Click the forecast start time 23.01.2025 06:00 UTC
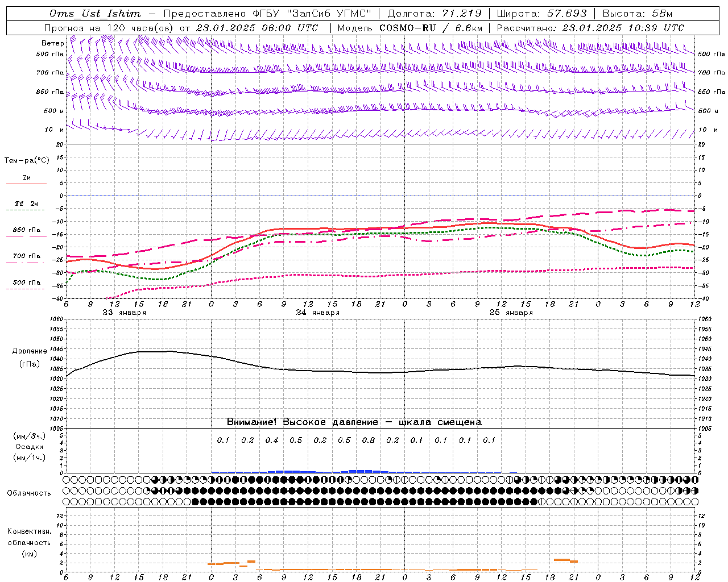The image size is (728, 582). pyautogui.click(x=257, y=28)
